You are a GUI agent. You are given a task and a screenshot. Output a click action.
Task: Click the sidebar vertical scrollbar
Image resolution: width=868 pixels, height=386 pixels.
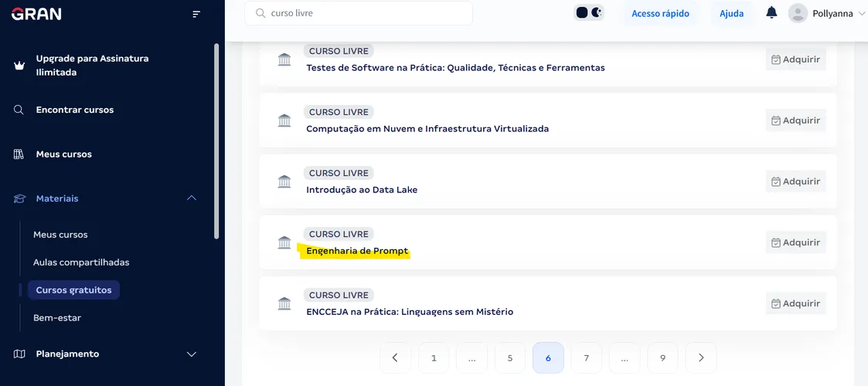(216, 141)
